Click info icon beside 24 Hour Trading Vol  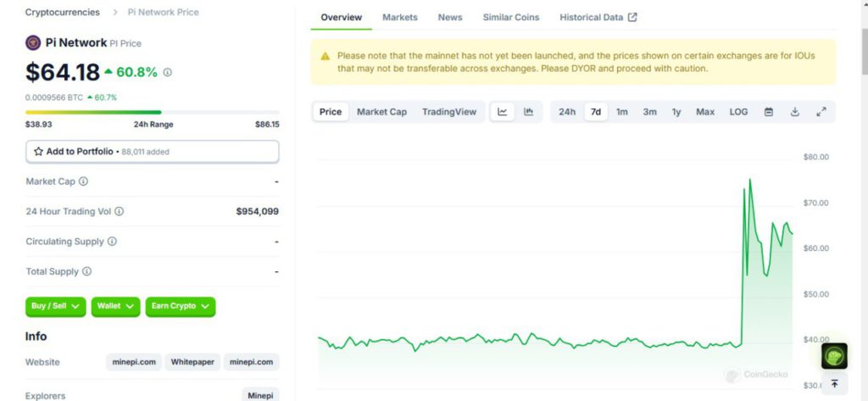[120, 211]
